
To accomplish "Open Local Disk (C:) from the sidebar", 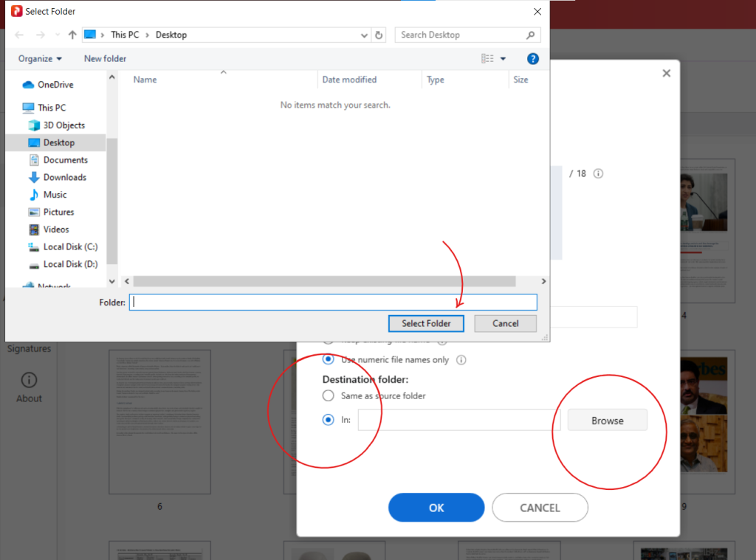I will coord(70,246).
